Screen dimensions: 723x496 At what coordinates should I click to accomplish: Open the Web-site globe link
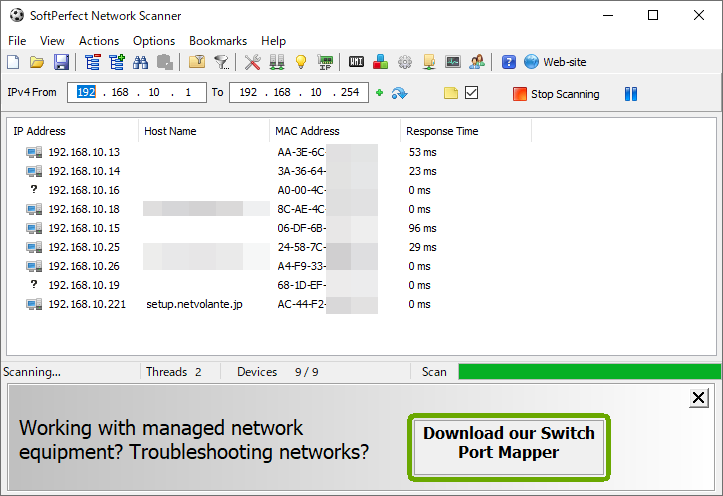click(x=555, y=62)
